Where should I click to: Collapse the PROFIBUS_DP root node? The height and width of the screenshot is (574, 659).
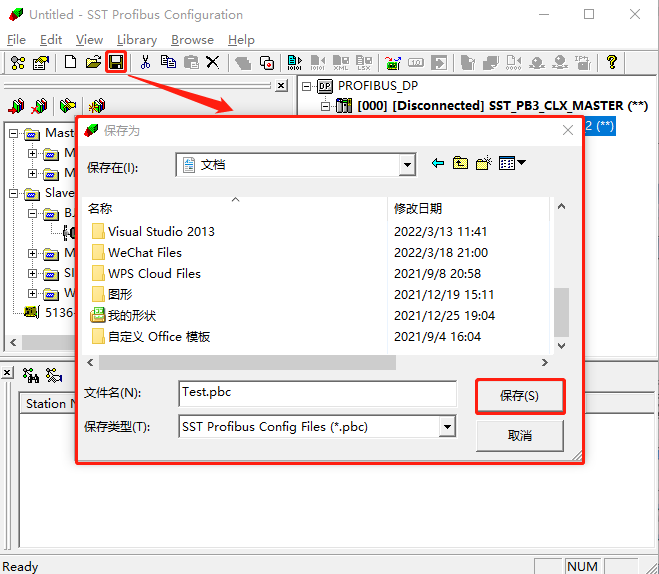(307, 86)
